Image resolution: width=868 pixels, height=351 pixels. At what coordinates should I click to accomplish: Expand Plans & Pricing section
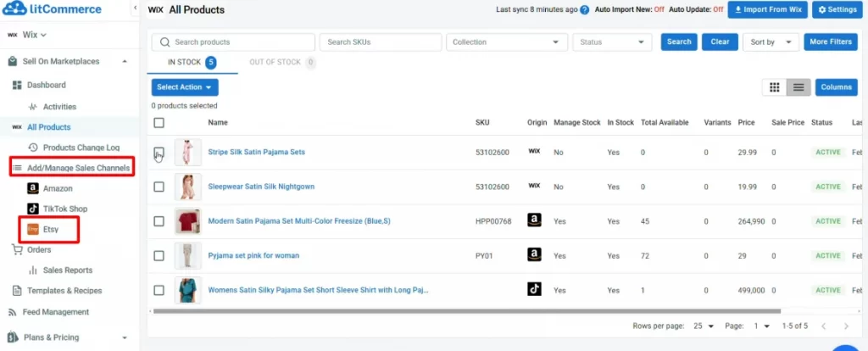point(125,337)
